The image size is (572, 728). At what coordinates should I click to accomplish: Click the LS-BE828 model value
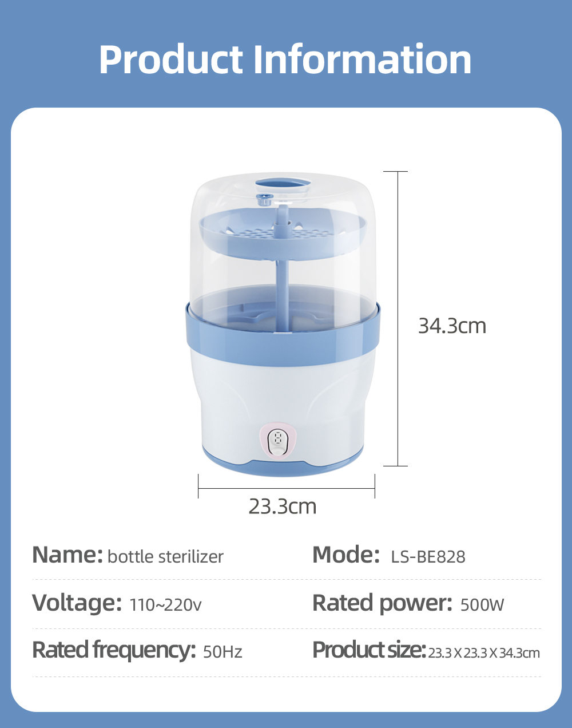428,556
